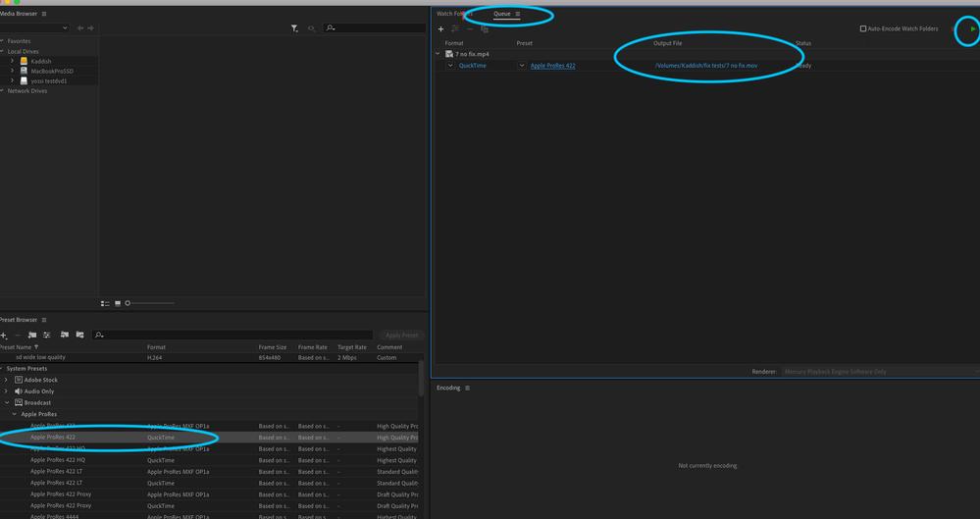Screen dimensions: 980x519
Task: Go back with Media Browser left arrow
Action: pyautogui.click(x=80, y=28)
